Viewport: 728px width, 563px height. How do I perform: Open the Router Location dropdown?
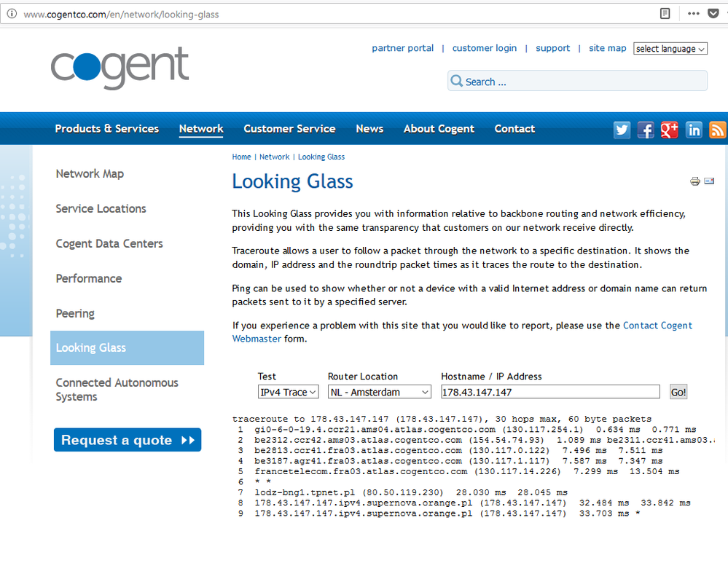pyautogui.click(x=380, y=392)
